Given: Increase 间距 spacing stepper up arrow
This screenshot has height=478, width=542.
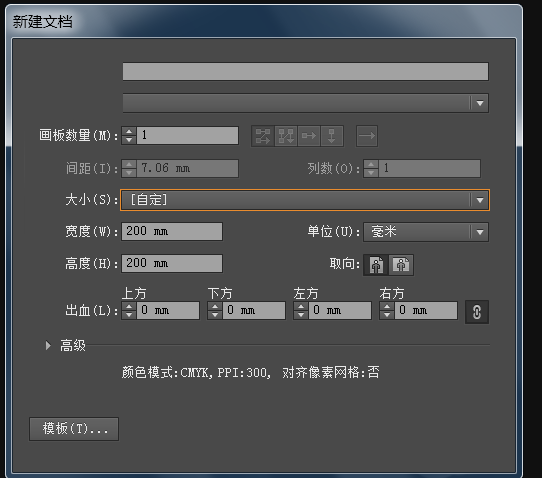Looking at the screenshot, I should [129, 164].
